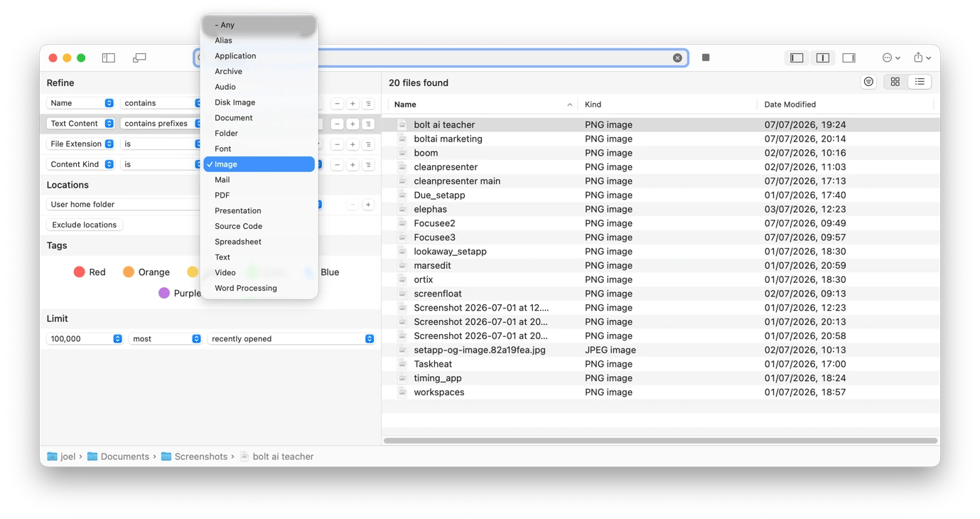Click Screenshots folder in the path bar
Image resolution: width=980 pixels, height=519 pixels.
194,456
